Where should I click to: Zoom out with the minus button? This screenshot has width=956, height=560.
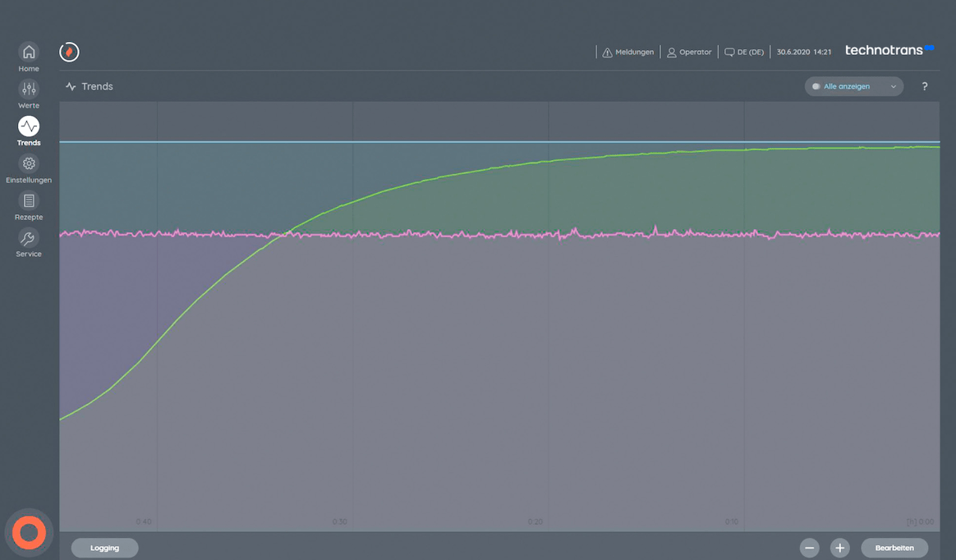click(810, 548)
